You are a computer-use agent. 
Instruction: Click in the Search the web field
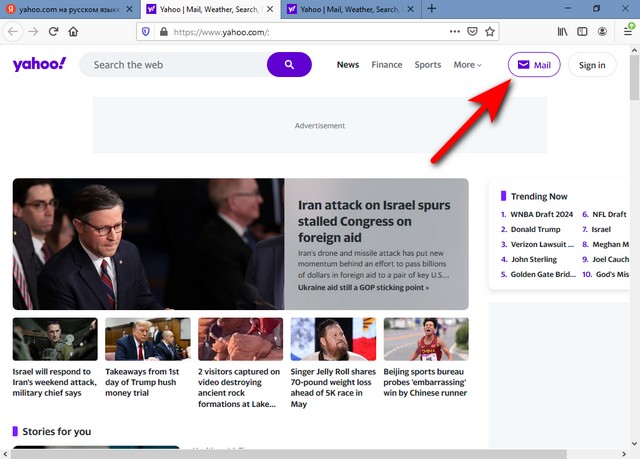pyautogui.click(x=173, y=64)
